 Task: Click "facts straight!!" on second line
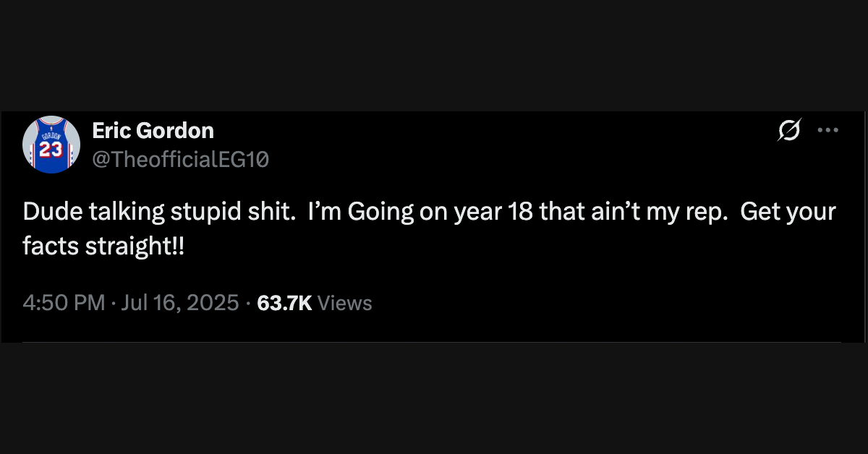(103, 246)
